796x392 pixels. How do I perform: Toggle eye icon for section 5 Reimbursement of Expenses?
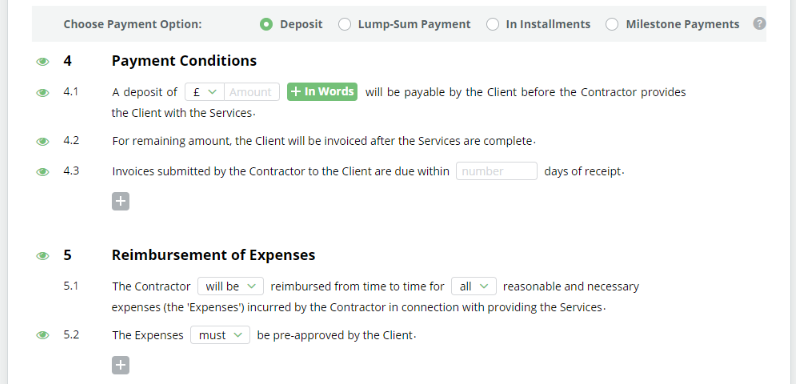(x=43, y=256)
